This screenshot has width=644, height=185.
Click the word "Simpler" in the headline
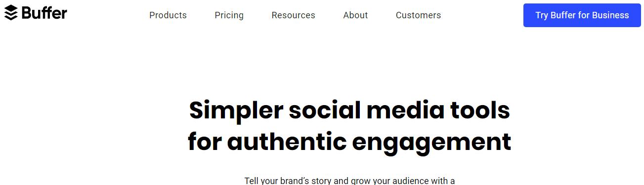[236, 111]
